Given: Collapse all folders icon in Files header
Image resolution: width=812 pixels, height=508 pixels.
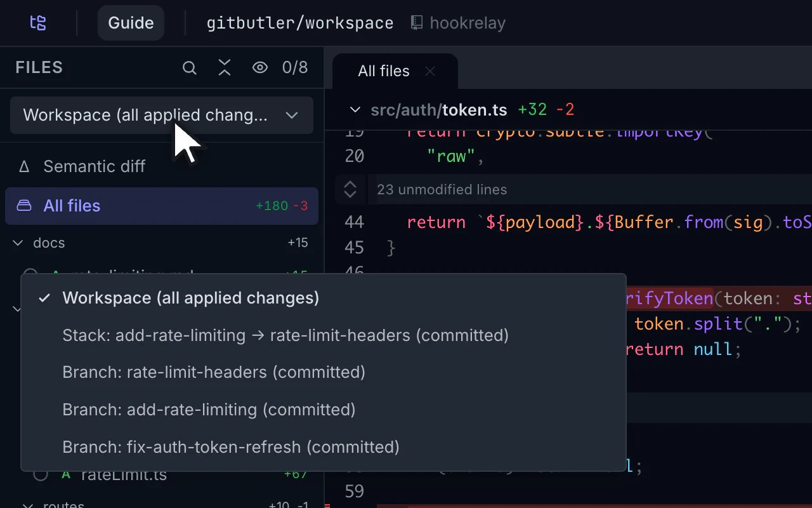Looking at the screenshot, I should (225, 67).
